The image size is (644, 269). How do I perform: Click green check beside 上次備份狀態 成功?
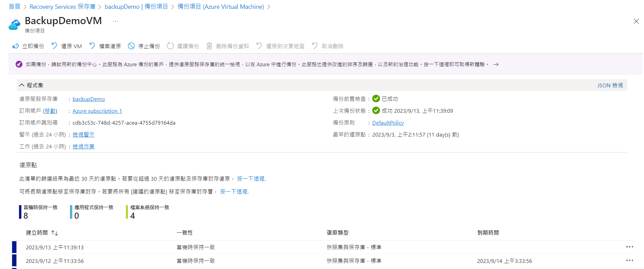pos(376,111)
